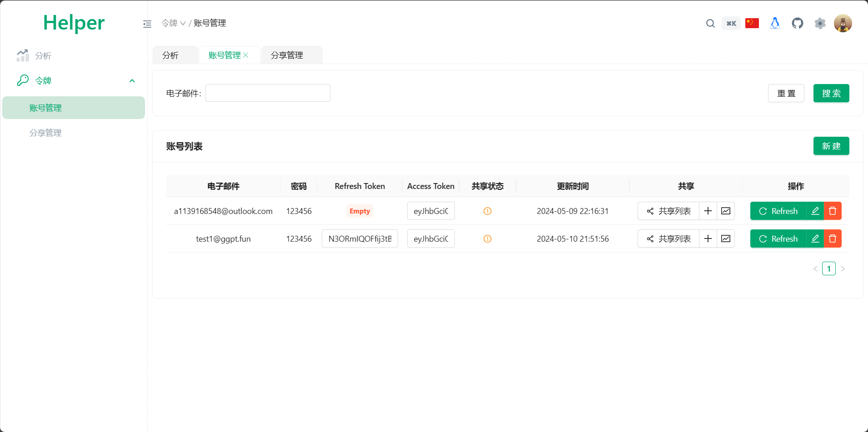
Task: Collapse the 令牌 section in the sidebar
Action: click(x=132, y=80)
